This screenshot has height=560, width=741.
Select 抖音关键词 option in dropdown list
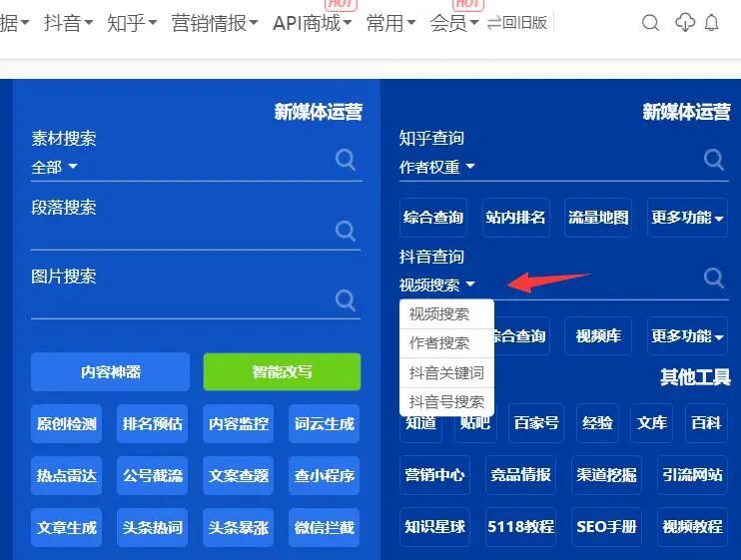pos(446,373)
